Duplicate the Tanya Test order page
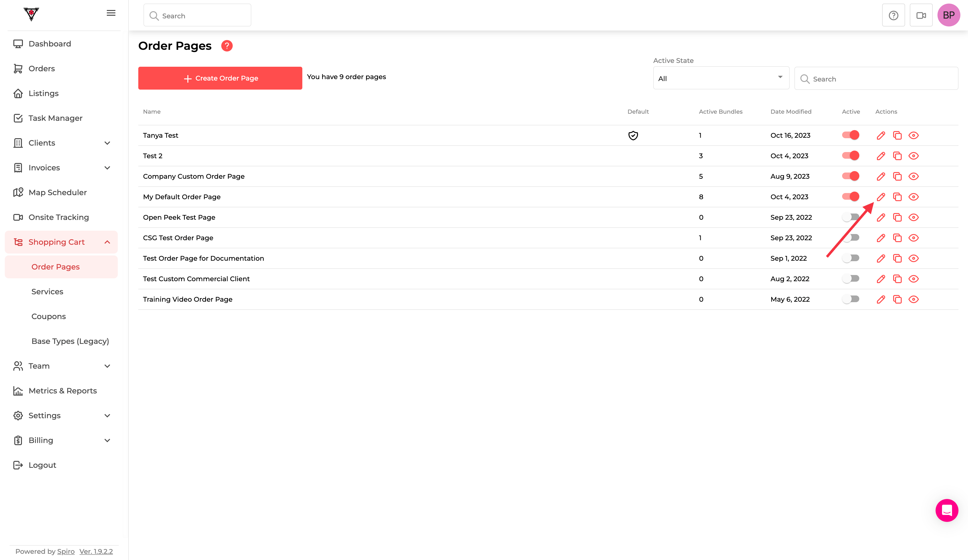Image resolution: width=968 pixels, height=560 pixels. [897, 136]
